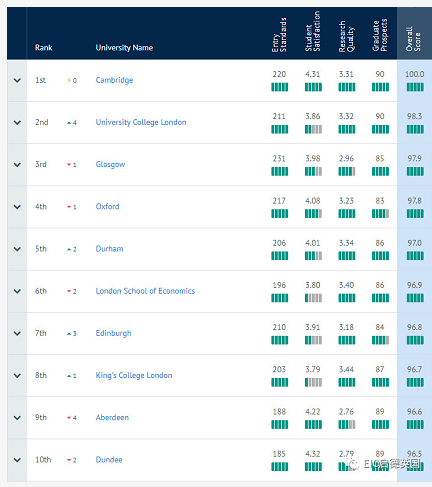
Task: Click University College London overall score 98.3
Action: pyautogui.click(x=414, y=116)
